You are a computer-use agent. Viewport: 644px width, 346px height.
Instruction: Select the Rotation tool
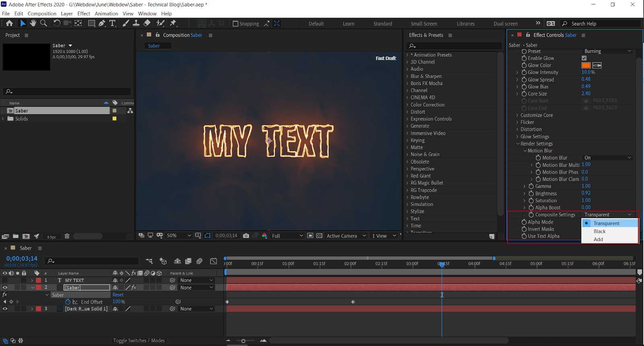tap(57, 23)
